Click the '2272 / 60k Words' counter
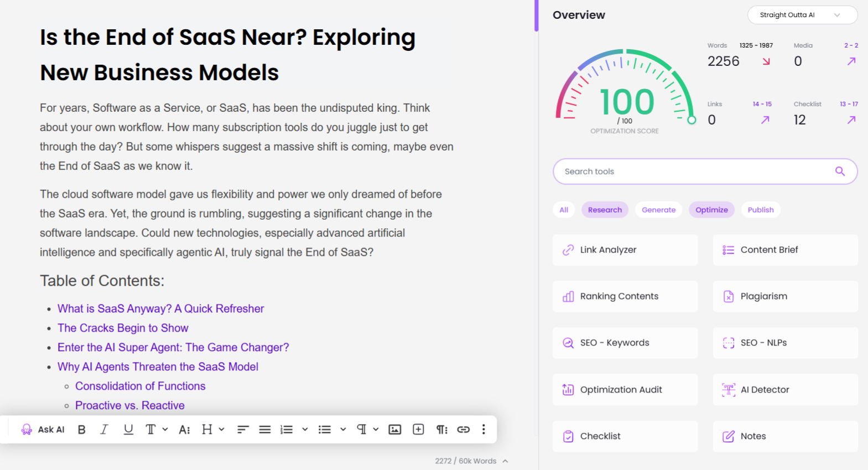Screen dimensions: 868x470 466,461
